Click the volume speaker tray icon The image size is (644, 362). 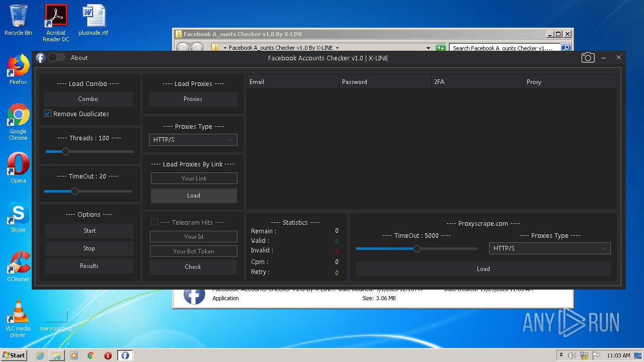572,355
